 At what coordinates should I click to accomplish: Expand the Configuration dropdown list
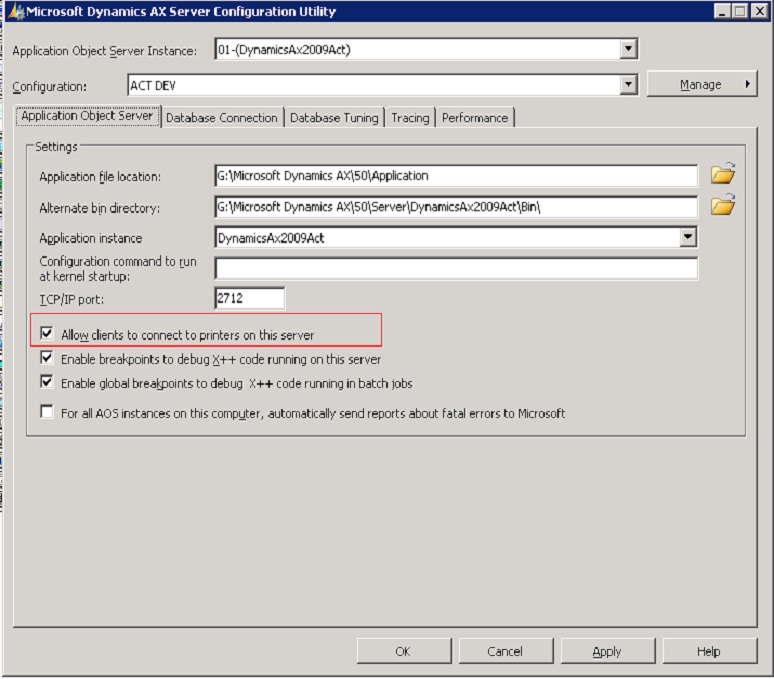pos(628,84)
